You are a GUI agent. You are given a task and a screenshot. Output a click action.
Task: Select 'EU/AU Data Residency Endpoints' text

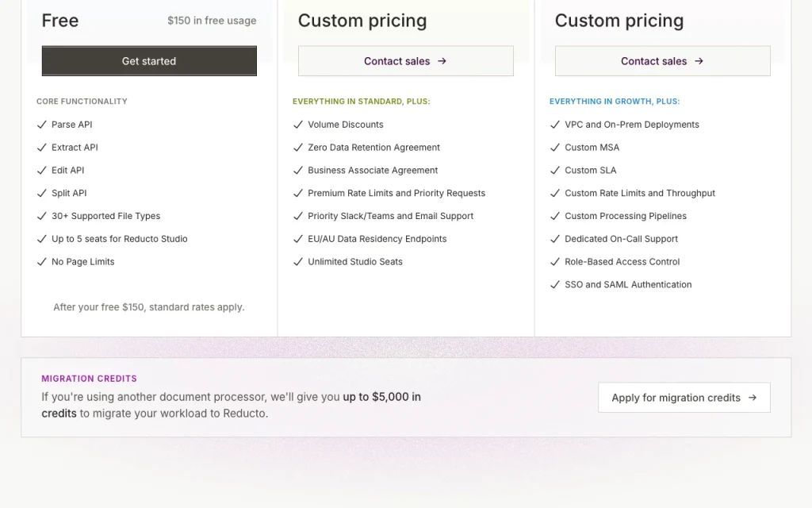click(x=377, y=238)
